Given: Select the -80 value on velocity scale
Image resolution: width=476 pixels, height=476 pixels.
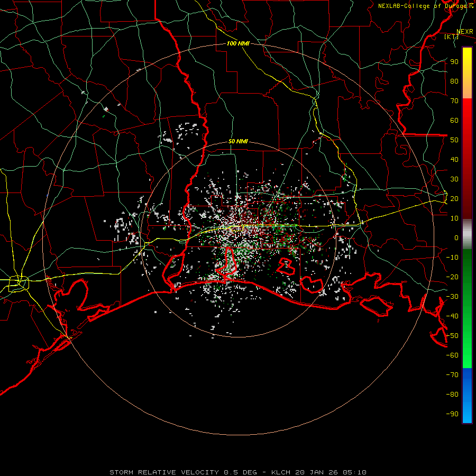Looking at the screenshot, I should click(452, 395).
